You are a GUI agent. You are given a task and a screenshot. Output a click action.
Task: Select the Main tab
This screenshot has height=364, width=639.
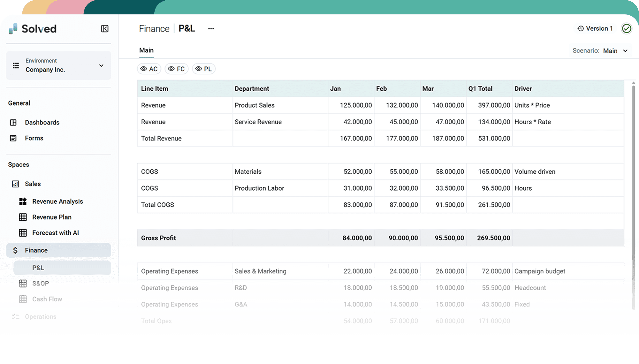[x=146, y=50]
